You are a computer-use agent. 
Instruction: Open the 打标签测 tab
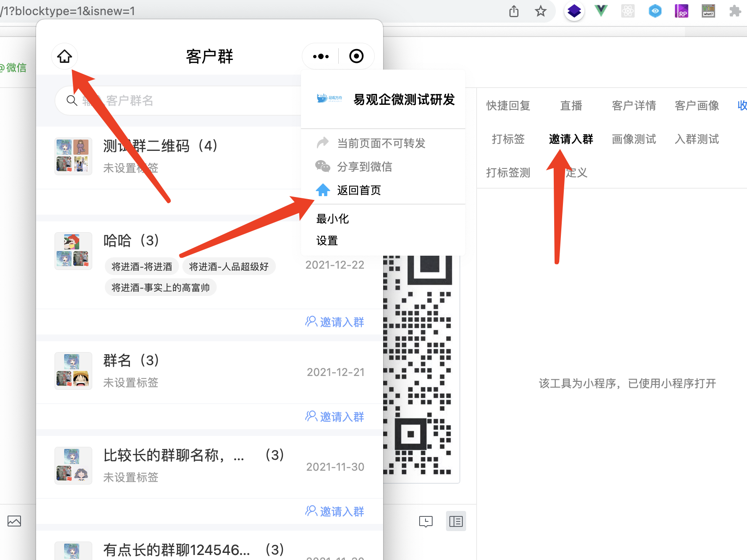[508, 173]
